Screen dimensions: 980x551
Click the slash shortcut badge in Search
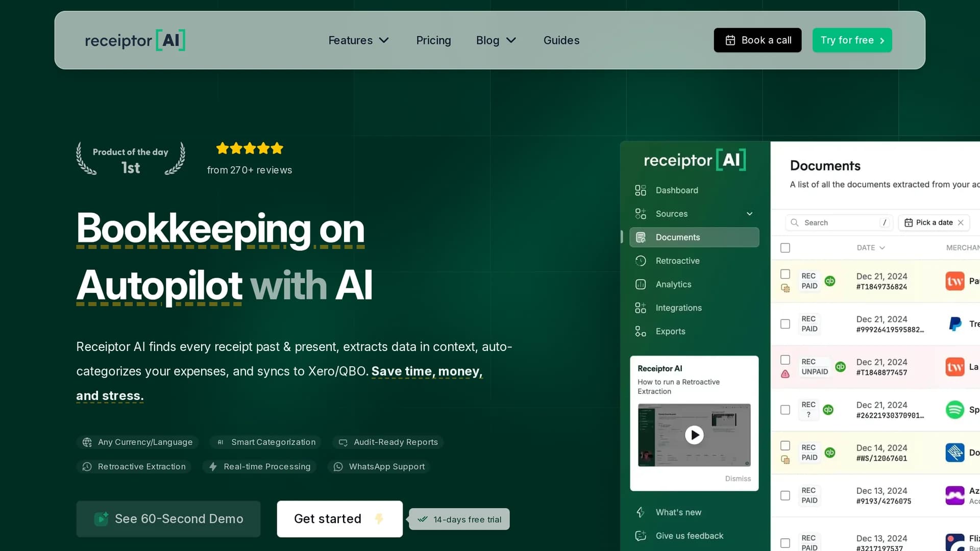click(x=885, y=222)
